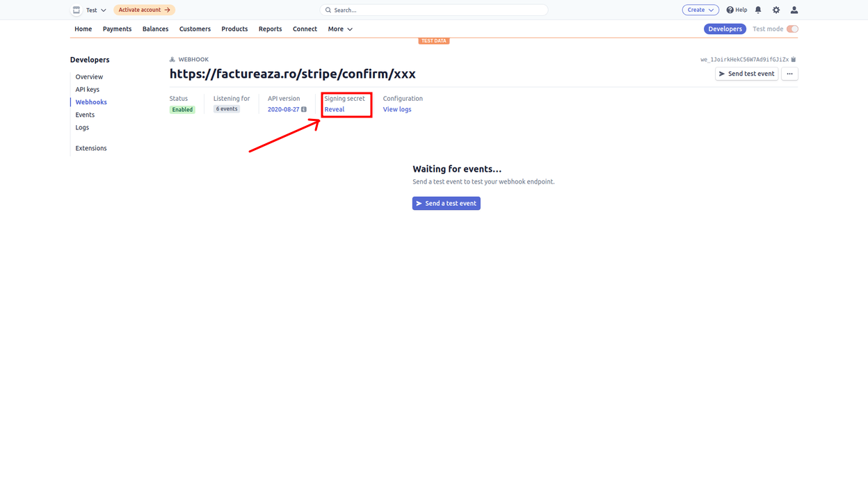
Task: Reveal the signing secret
Action: (334, 109)
